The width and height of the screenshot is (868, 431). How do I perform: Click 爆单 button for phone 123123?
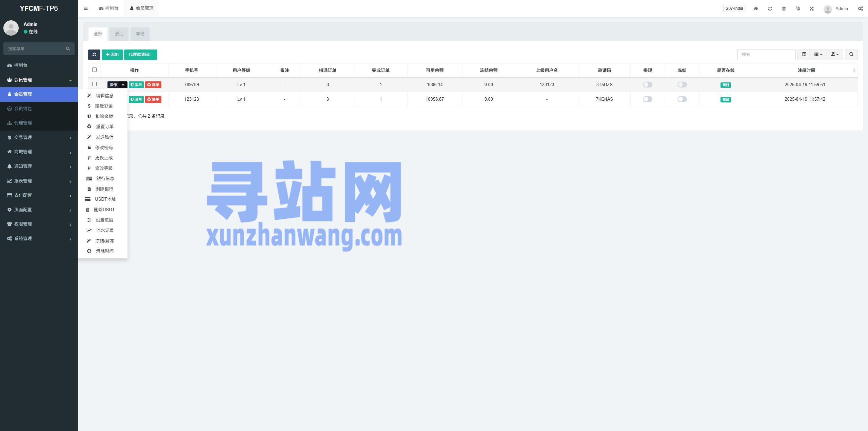coord(153,99)
